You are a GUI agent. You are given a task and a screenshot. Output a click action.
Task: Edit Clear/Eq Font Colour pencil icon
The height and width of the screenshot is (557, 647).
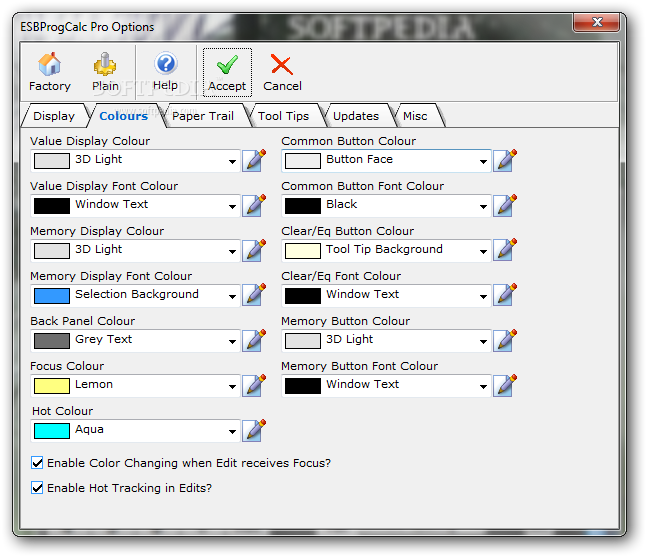click(505, 295)
